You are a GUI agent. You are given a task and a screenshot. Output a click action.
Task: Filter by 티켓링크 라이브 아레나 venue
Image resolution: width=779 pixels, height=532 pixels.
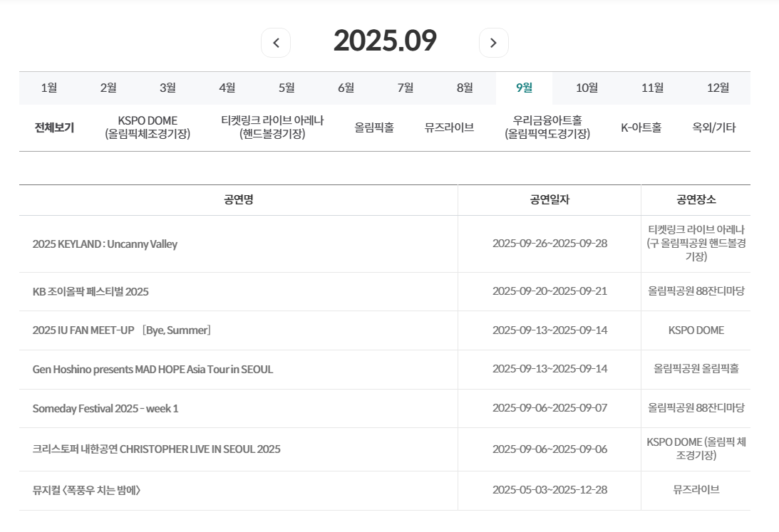[x=272, y=127]
